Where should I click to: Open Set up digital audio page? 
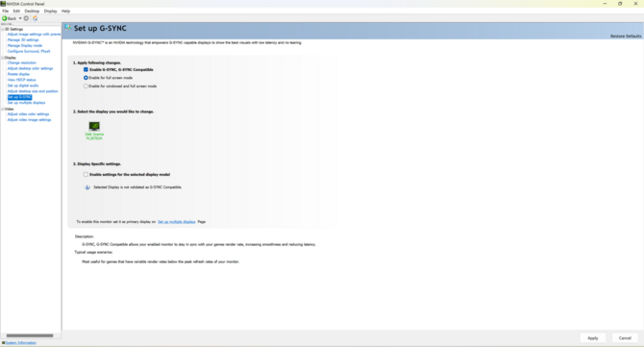coord(23,86)
